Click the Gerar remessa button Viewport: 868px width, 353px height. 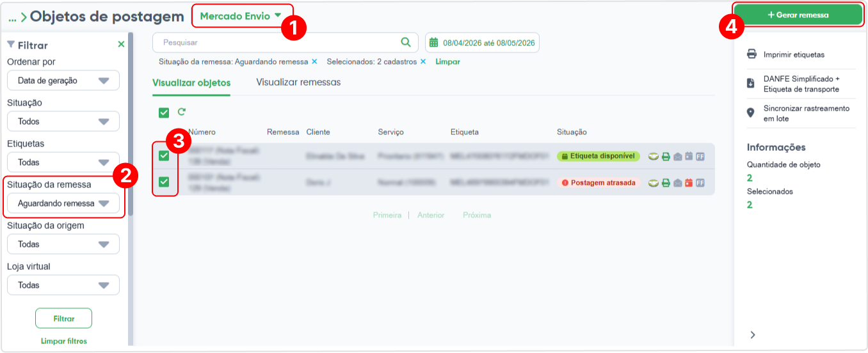tap(798, 15)
